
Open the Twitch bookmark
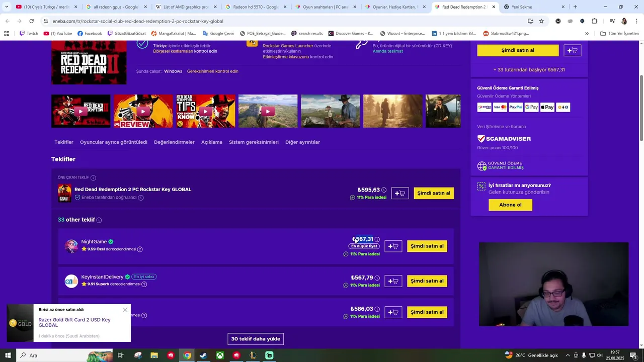click(x=29, y=34)
